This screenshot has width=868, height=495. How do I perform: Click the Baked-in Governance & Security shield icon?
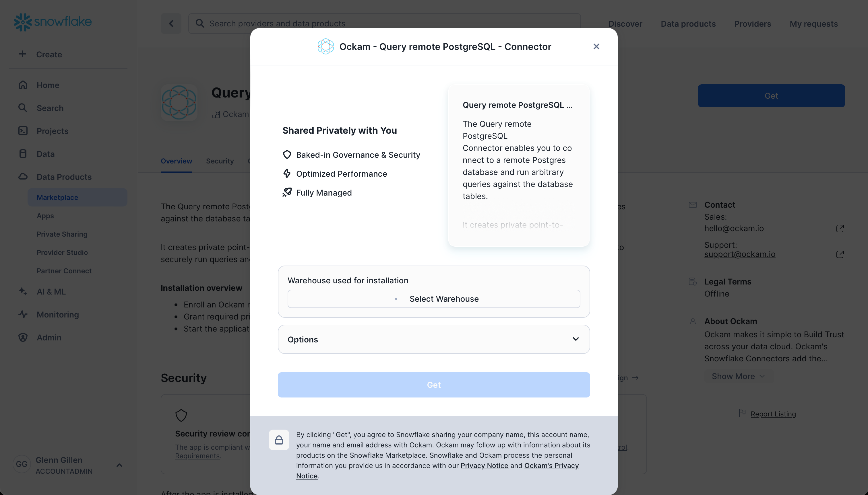point(287,155)
